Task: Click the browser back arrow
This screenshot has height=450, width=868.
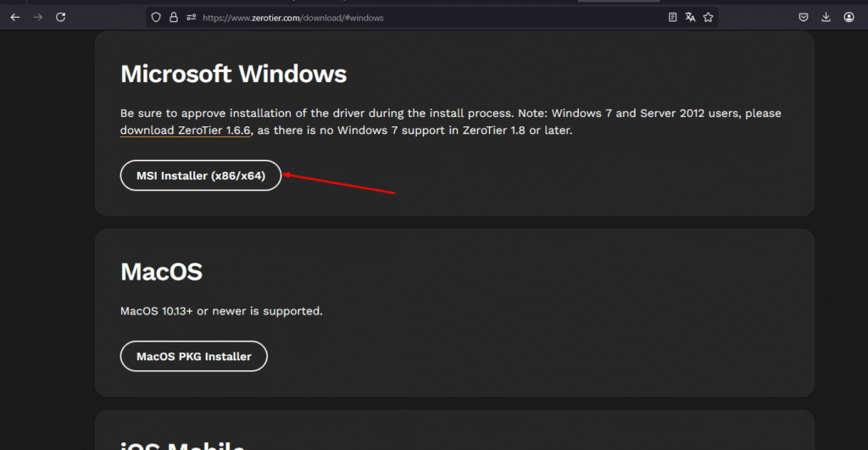Action: pos(14,17)
